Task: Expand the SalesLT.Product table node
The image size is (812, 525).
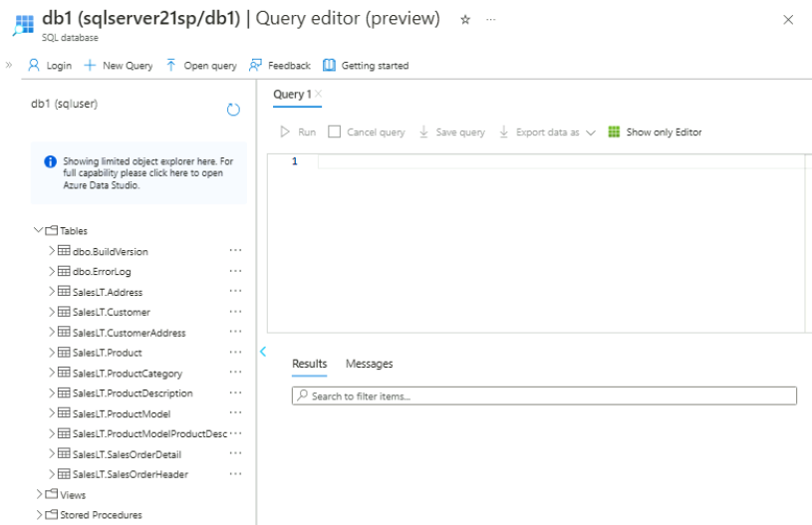Action: tap(52, 353)
